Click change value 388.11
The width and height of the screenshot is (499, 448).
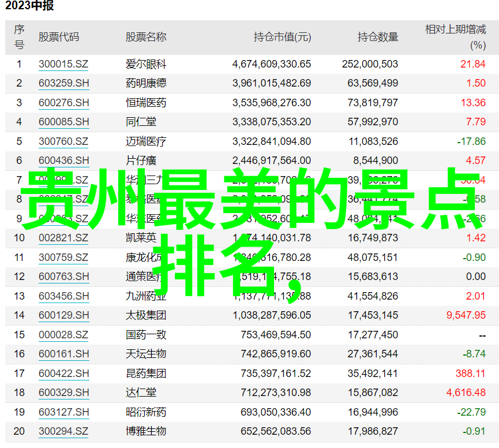click(470, 374)
